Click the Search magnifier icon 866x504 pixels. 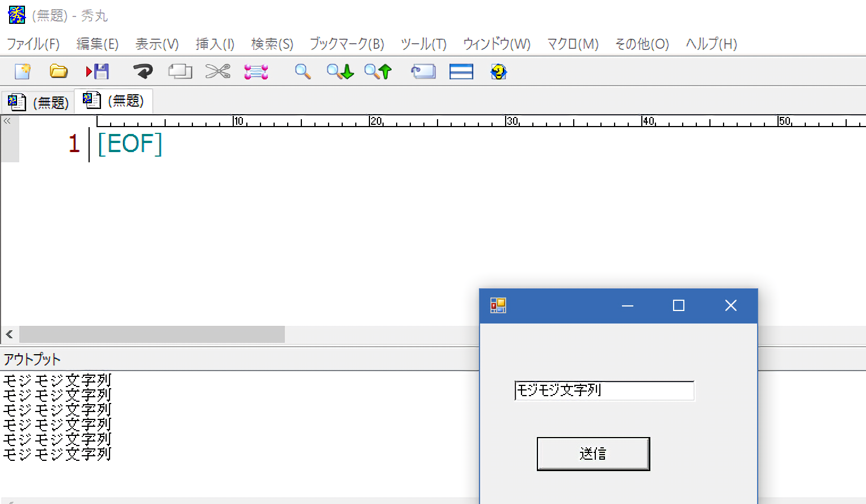[302, 72]
